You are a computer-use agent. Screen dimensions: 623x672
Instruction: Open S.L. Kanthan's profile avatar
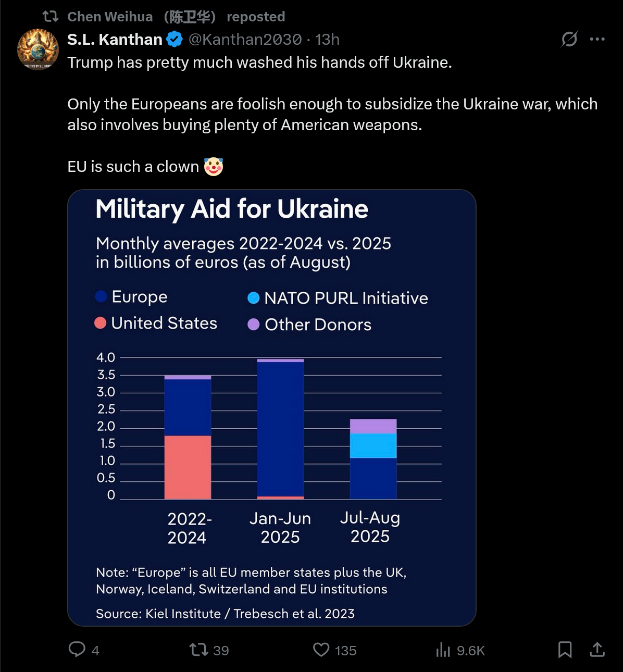pos(38,49)
